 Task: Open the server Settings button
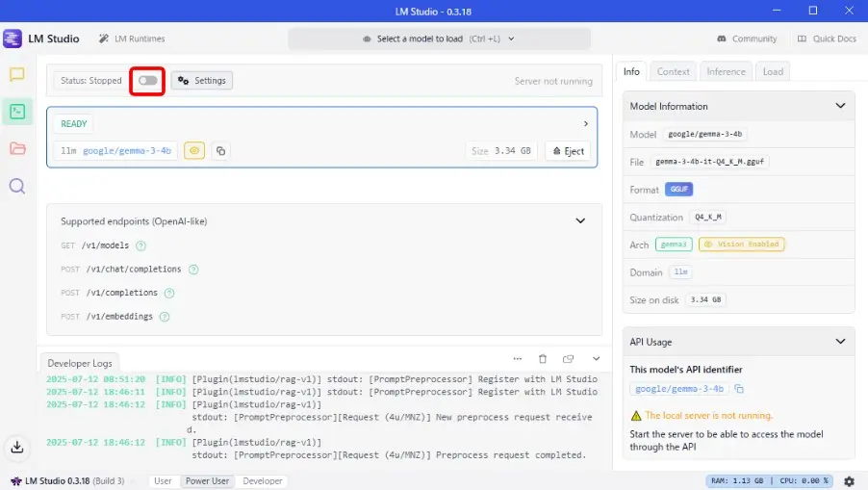click(202, 81)
